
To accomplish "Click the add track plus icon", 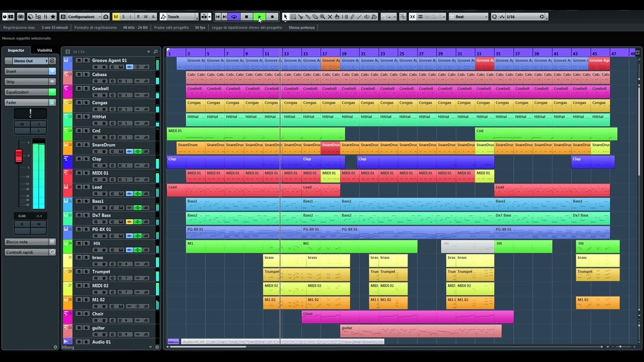I will click(148, 51).
